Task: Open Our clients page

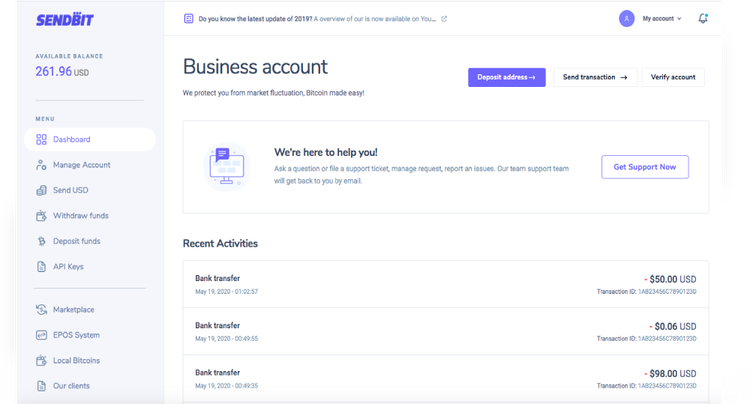Action: [71, 386]
